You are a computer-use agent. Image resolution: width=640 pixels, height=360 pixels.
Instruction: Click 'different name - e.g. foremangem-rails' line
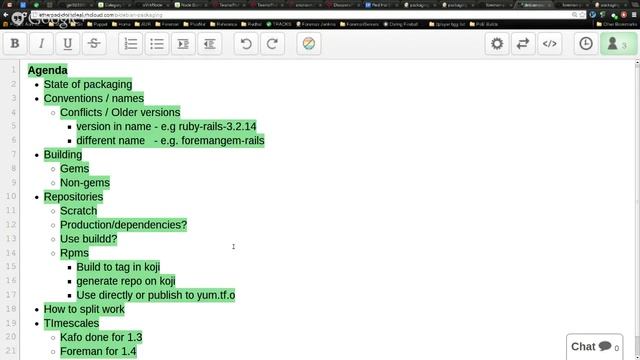pos(170,140)
